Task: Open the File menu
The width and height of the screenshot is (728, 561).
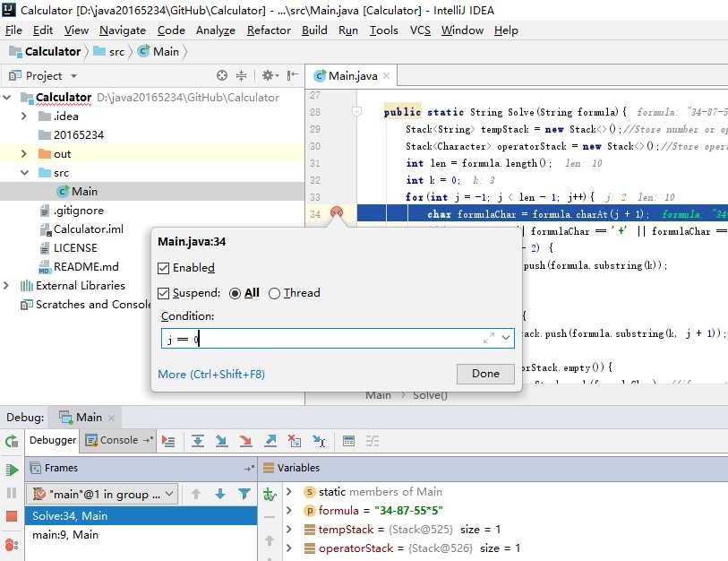Action: 13,30
